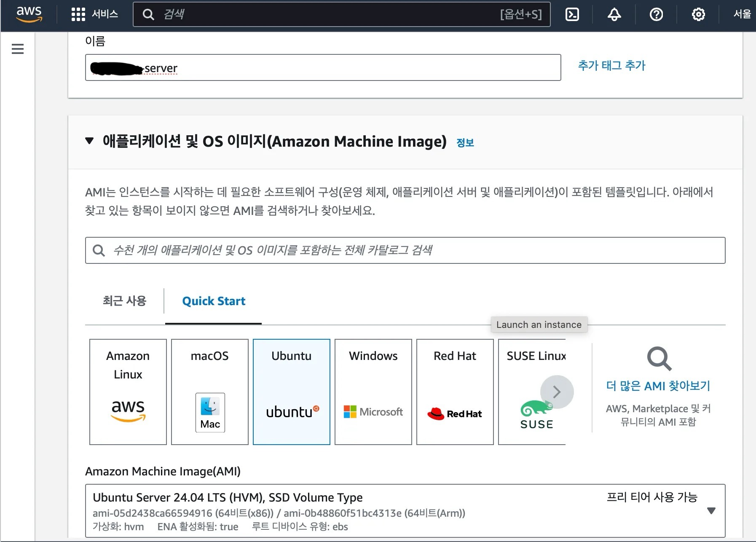
Task: Open the 서비스 services grid menu
Action: [x=94, y=14]
